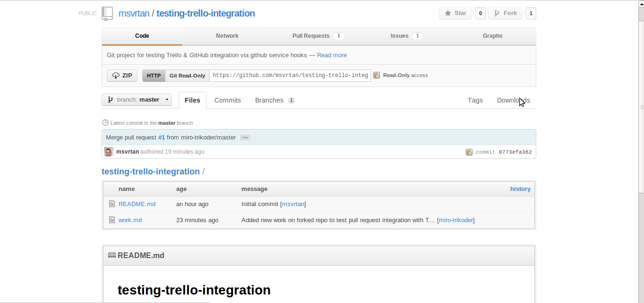The width and height of the screenshot is (644, 303).
Task: Select the HTTP clone protocol
Action: point(154,76)
